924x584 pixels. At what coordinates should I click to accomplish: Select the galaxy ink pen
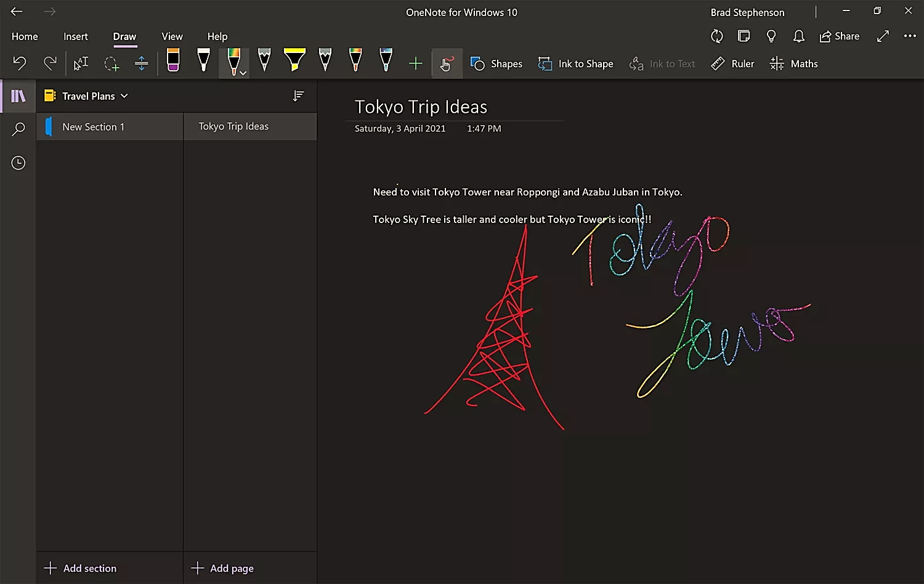click(386, 61)
